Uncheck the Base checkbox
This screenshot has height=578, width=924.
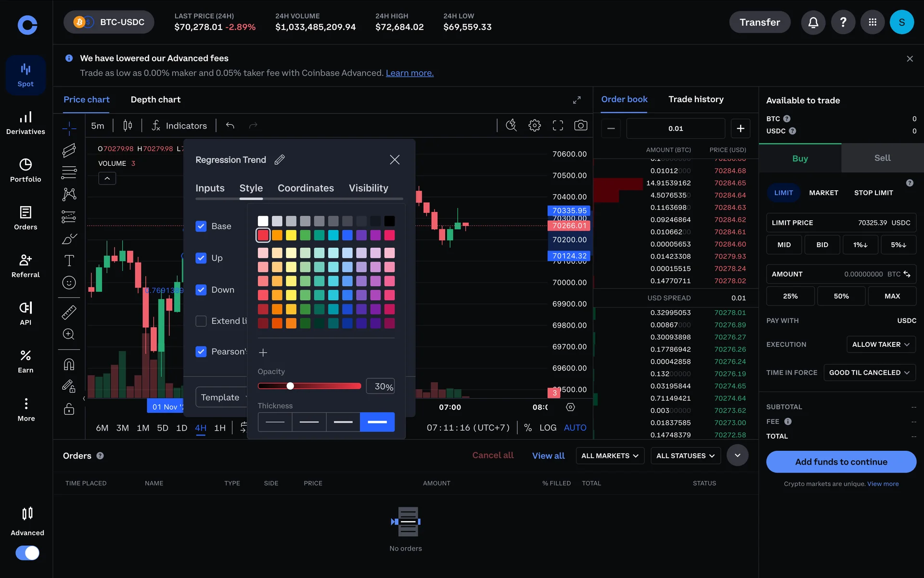(201, 226)
